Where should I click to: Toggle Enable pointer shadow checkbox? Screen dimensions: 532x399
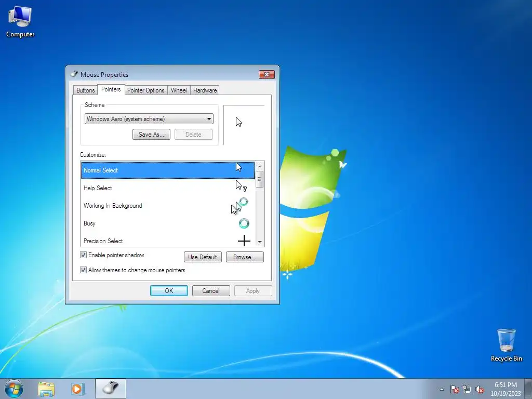83,255
